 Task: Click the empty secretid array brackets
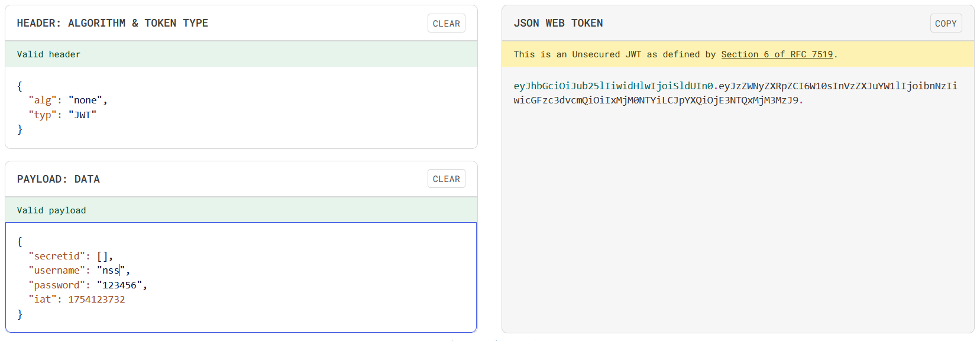[103, 256]
